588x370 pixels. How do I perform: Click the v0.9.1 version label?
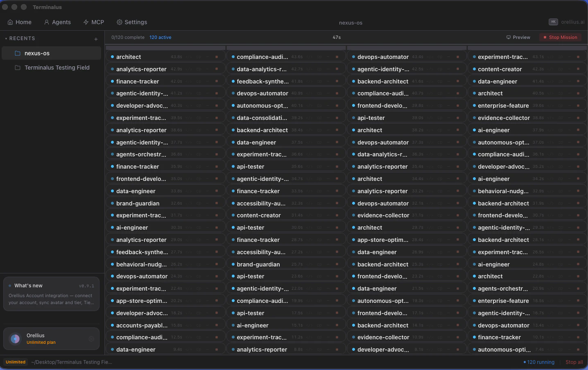(x=86, y=286)
